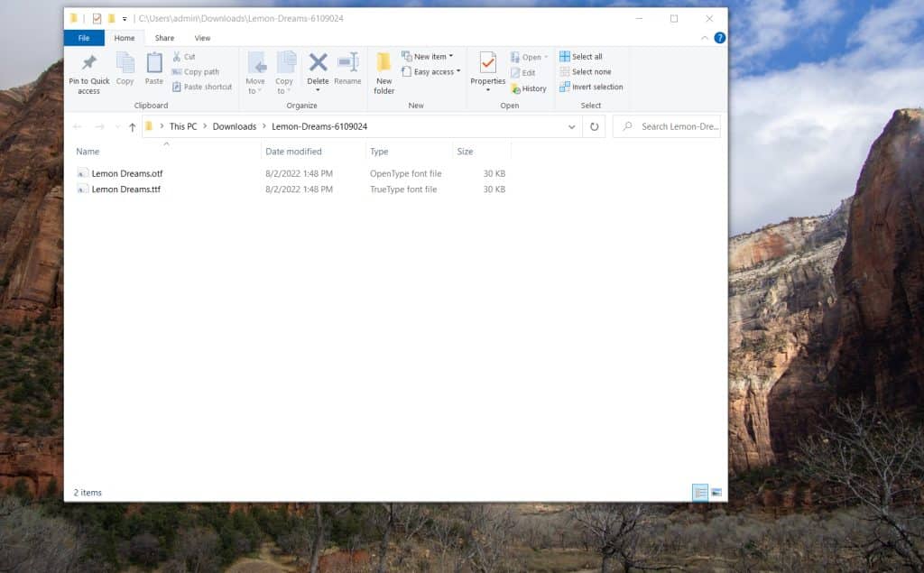Select the Lemon Dreams.otf file
The image size is (924, 573).
pyautogui.click(x=126, y=173)
